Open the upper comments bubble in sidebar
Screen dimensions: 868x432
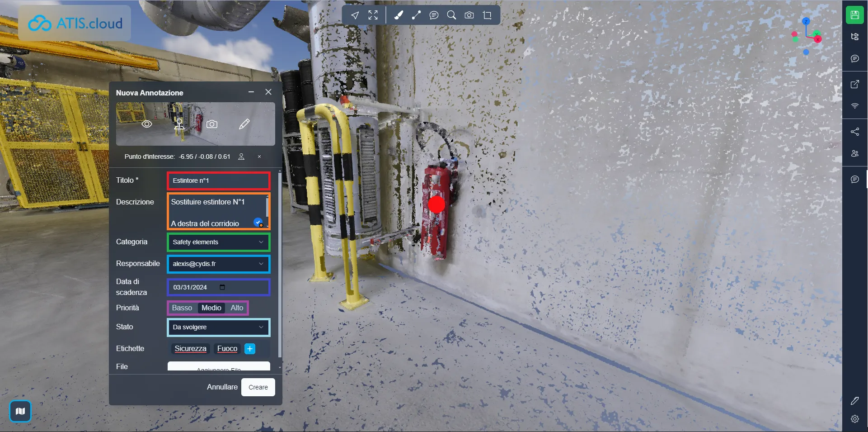coord(854,58)
